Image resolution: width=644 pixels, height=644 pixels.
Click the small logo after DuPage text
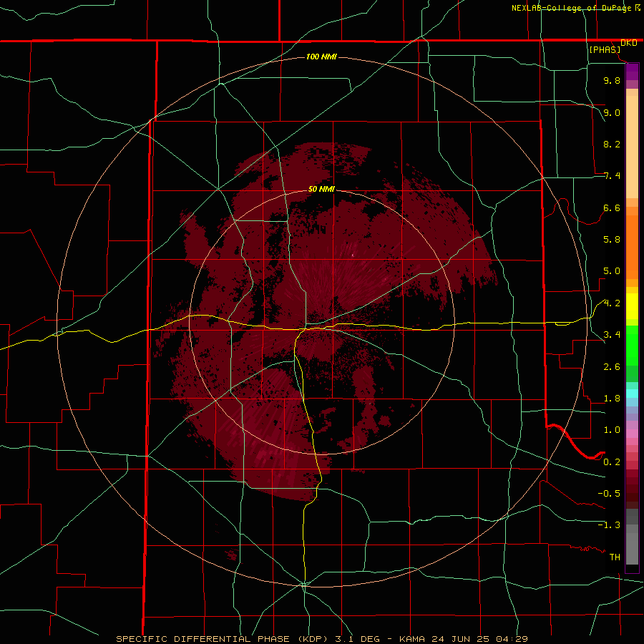click(x=638, y=8)
